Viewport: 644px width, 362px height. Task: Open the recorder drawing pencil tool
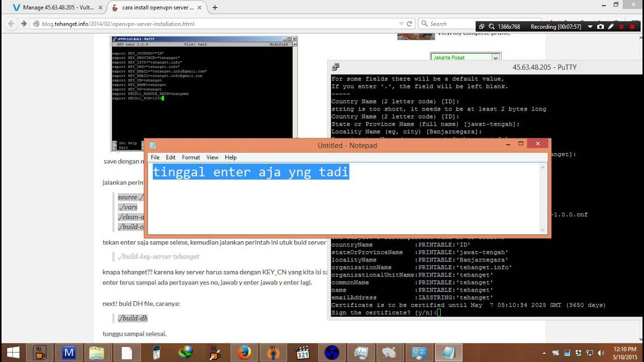[611, 27]
